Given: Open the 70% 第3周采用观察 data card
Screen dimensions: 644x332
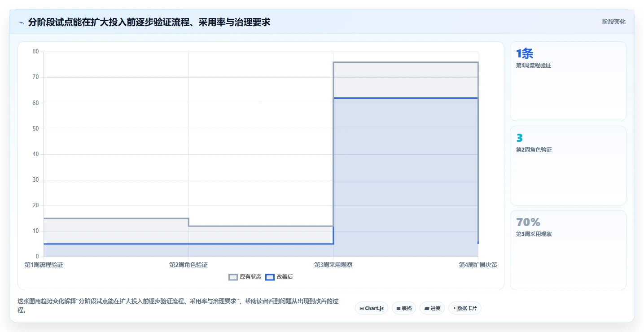Looking at the screenshot, I should click(568, 250).
